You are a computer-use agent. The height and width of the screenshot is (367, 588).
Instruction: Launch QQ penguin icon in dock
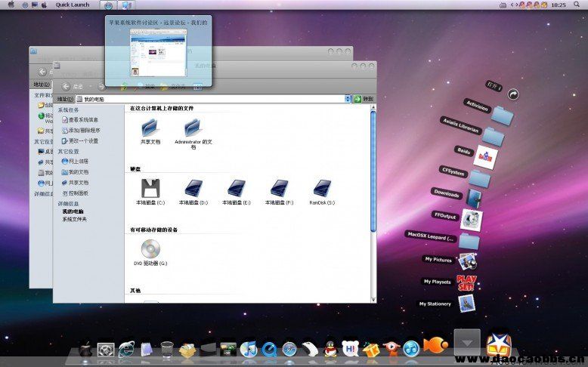pyautogui.click(x=330, y=349)
